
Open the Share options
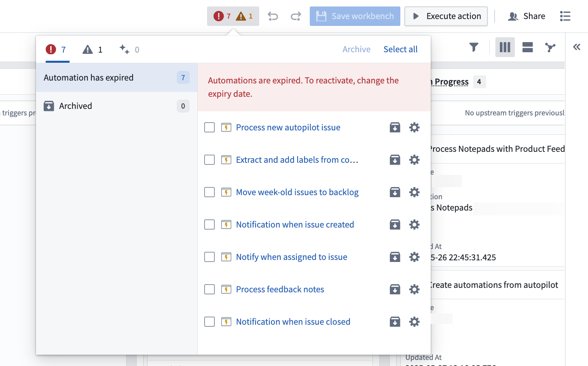[526, 16]
